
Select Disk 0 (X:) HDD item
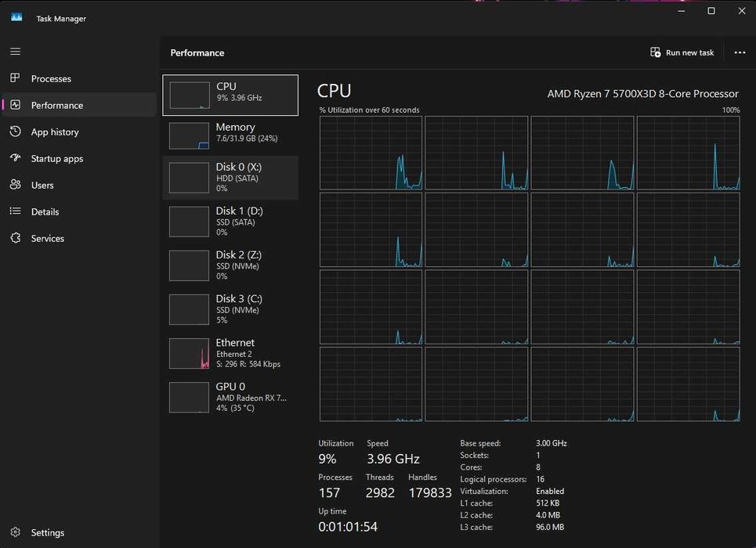(x=230, y=178)
